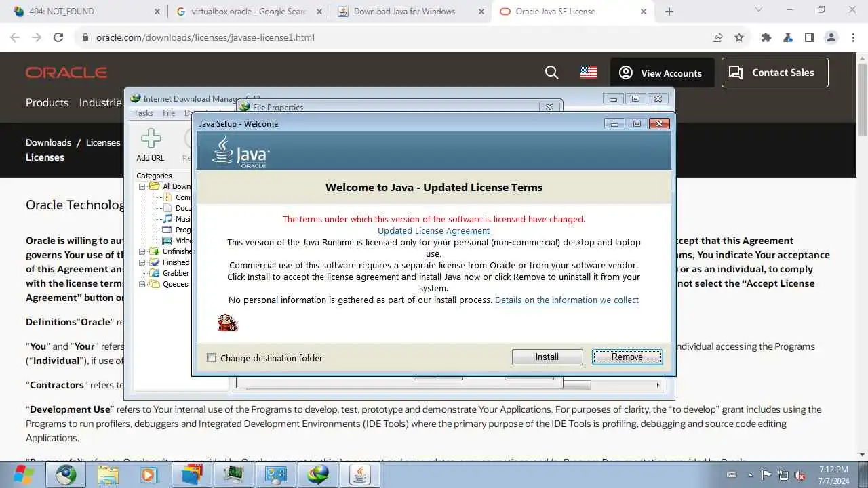Click the Java setup taskbar icon
Viewport: 868px width, 488px height.
point(360,474)
